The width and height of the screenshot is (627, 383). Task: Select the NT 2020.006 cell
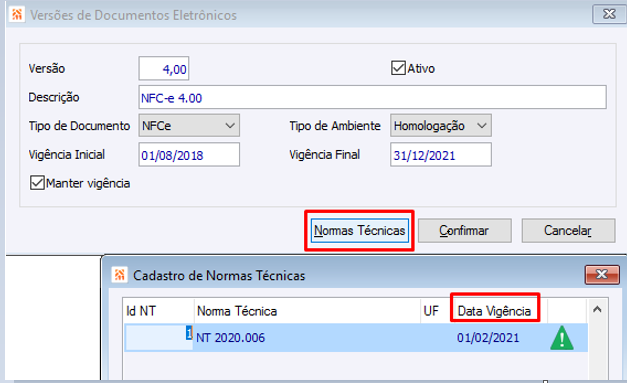[307, 338]
